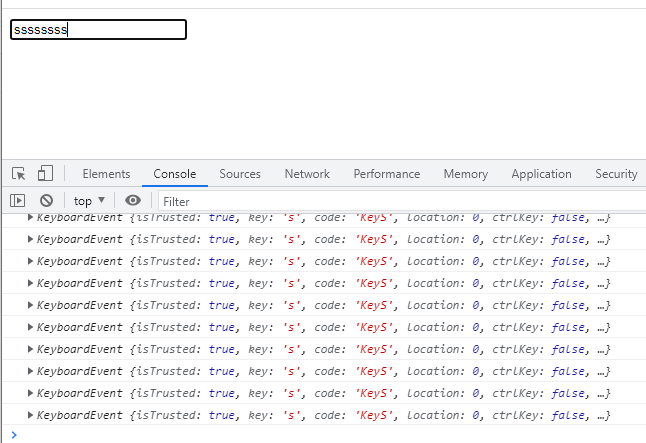The width and height of the screenshot is (646, 443).
Task: Show the console sidebar panel
Action: [17, 201]
